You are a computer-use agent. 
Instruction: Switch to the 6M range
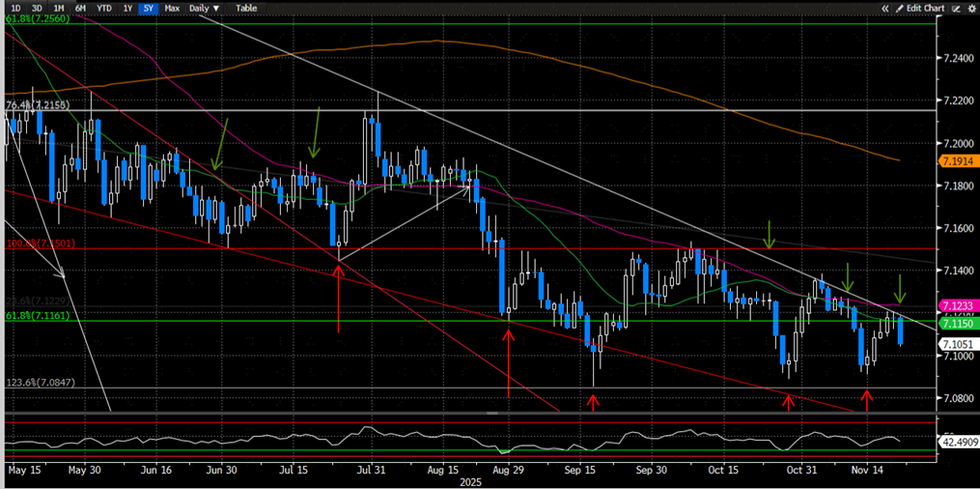click(x=80, y=8)
